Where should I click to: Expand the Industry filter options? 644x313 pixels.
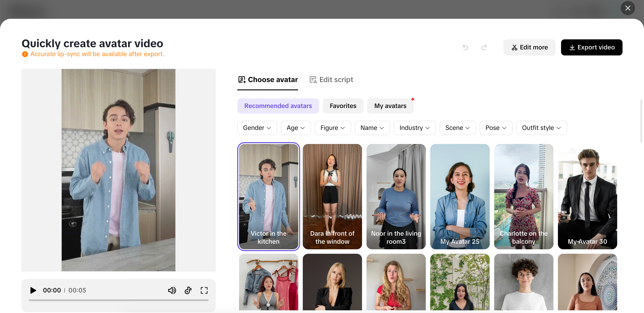[x=414, y=128]
